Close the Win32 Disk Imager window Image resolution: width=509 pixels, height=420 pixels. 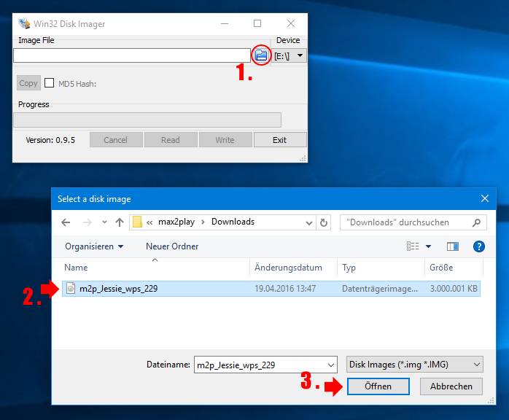291,23
